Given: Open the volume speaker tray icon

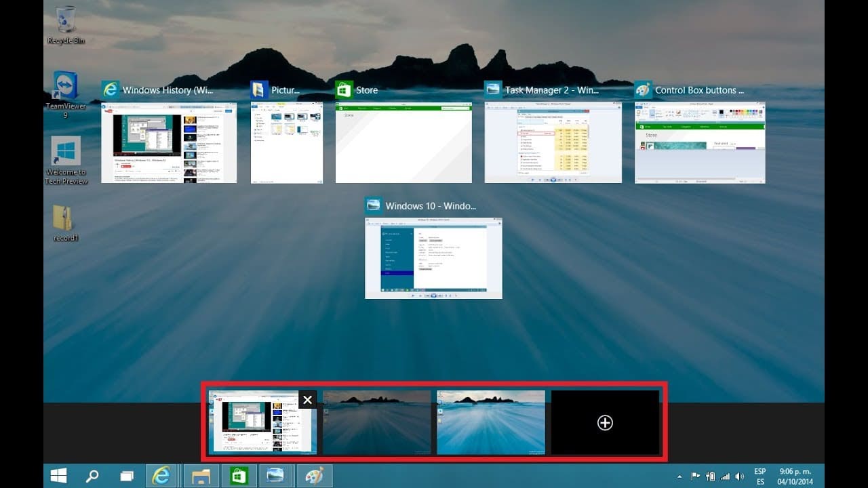Looking at the screenshot, I should pos(739,476).
